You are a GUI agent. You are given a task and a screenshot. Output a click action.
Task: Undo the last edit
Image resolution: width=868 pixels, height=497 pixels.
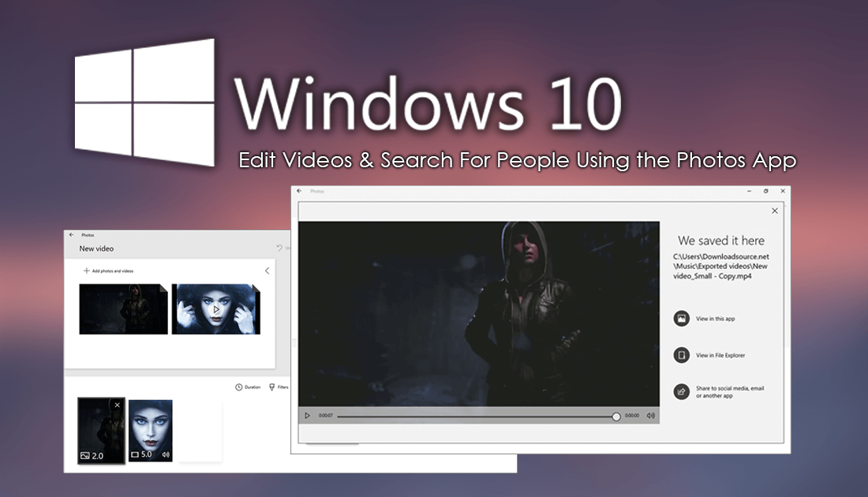[281, 248]
